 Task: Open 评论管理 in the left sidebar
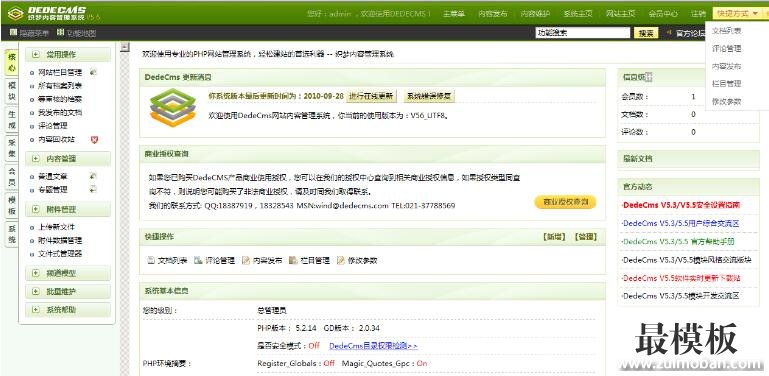(53, 126)
